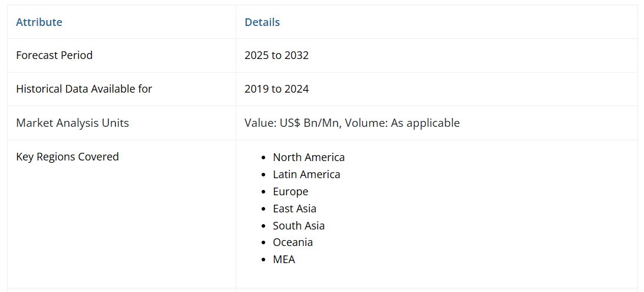Click the year 2019 in Historical Data row
The image size is (644, 292).
[256, 89]
